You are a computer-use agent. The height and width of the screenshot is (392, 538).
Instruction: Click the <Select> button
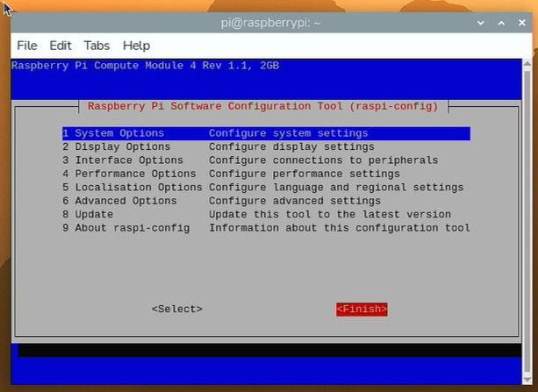(x=177, y=309)
